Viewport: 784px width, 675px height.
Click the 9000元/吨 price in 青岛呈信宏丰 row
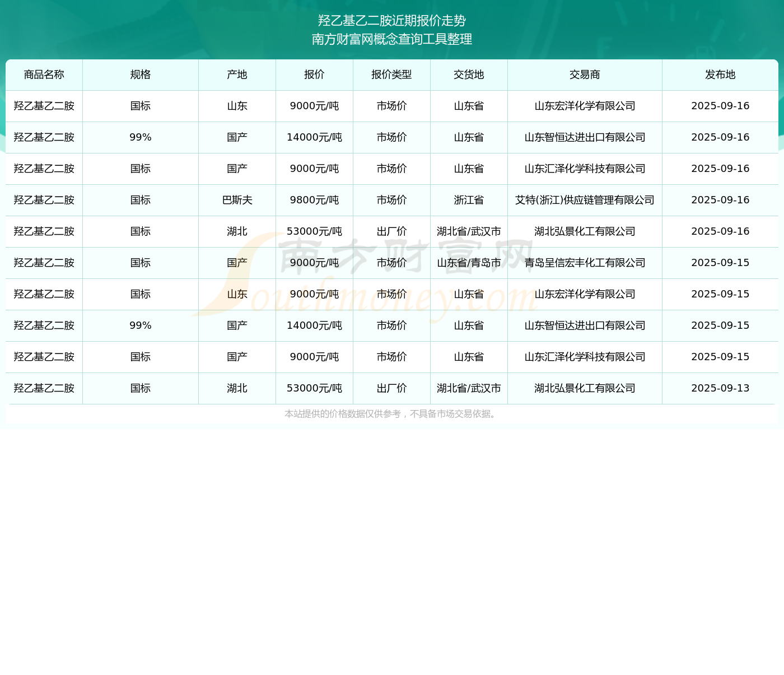point(315,263)
